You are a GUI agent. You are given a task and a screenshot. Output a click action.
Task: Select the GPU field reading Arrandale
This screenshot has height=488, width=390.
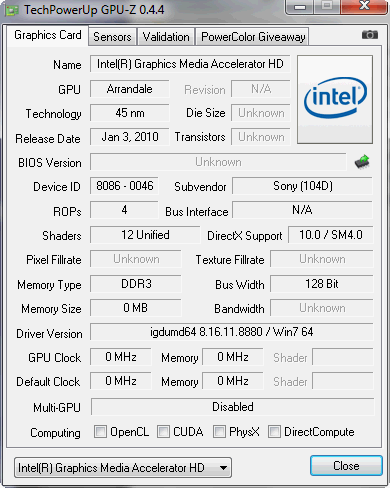(130, 89)
